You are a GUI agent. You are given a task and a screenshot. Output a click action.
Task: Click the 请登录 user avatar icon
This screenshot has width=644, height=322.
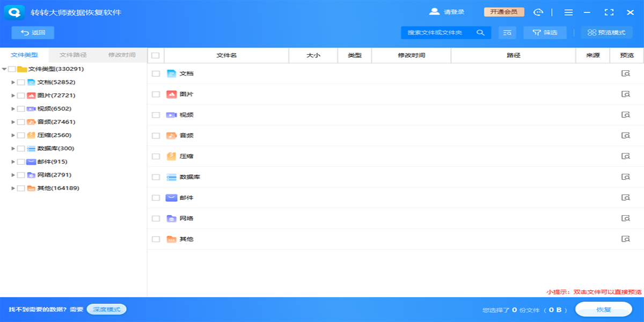click(x=434, y=12)
